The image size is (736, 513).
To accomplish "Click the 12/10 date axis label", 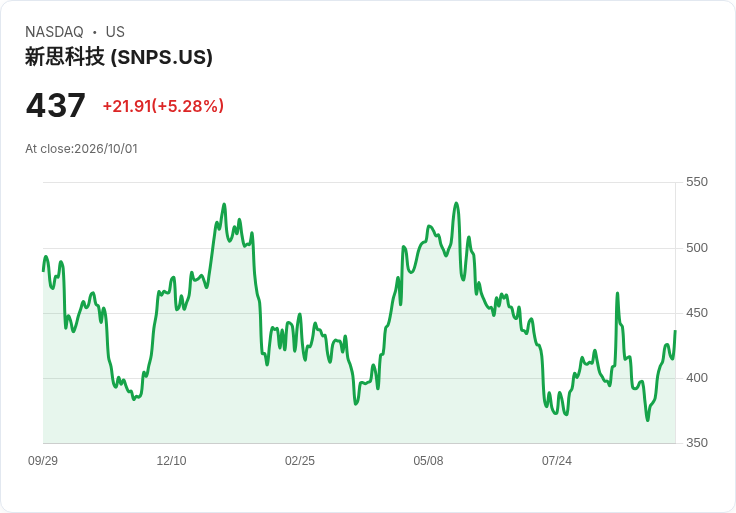I will pyautogui.click(x=171, y=461).
